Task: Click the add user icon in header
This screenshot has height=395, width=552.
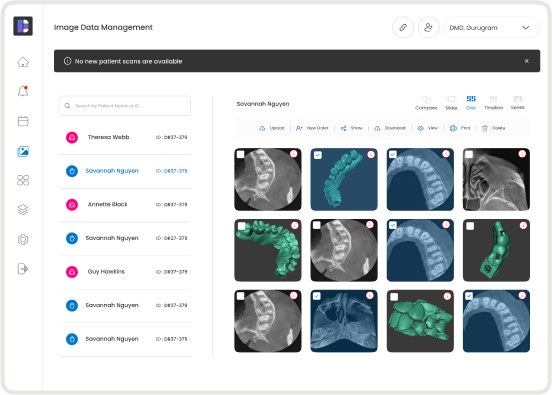Action: coord(428,27)
